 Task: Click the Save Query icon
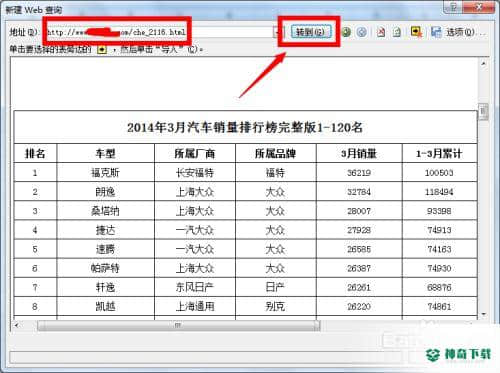click(436, 32)
